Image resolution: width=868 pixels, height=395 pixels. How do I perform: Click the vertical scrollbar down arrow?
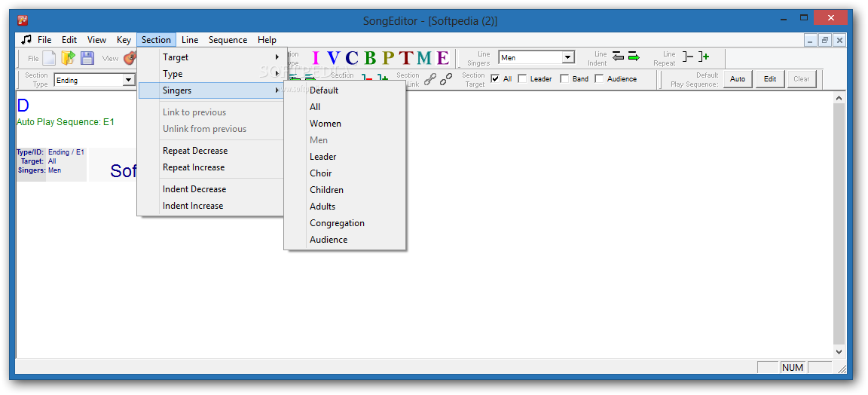839,352
